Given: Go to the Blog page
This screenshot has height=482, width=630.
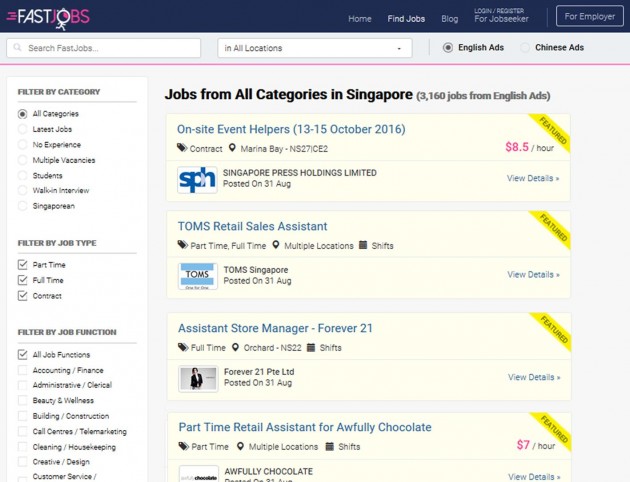Looking at the screenshot, I should click(x=449, y=18).
